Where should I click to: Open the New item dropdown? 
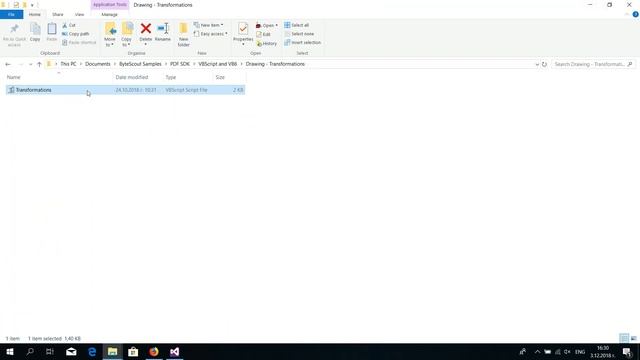pos(209,25)
